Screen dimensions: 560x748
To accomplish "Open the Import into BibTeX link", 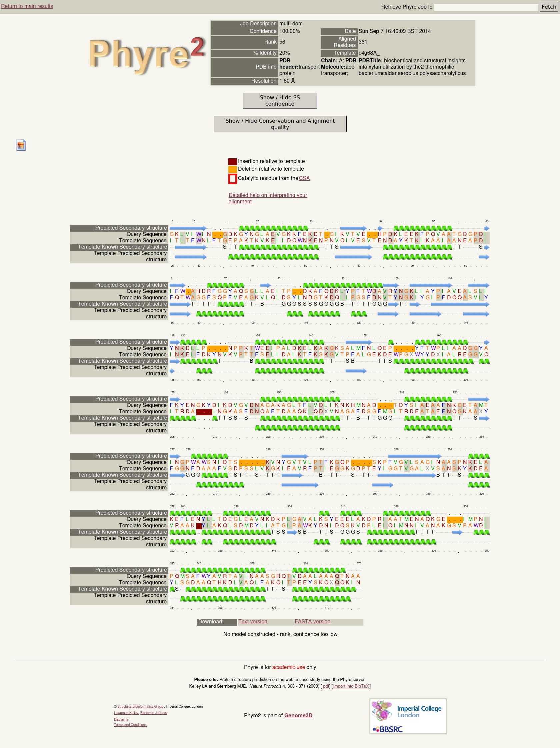I will point(351,686).
